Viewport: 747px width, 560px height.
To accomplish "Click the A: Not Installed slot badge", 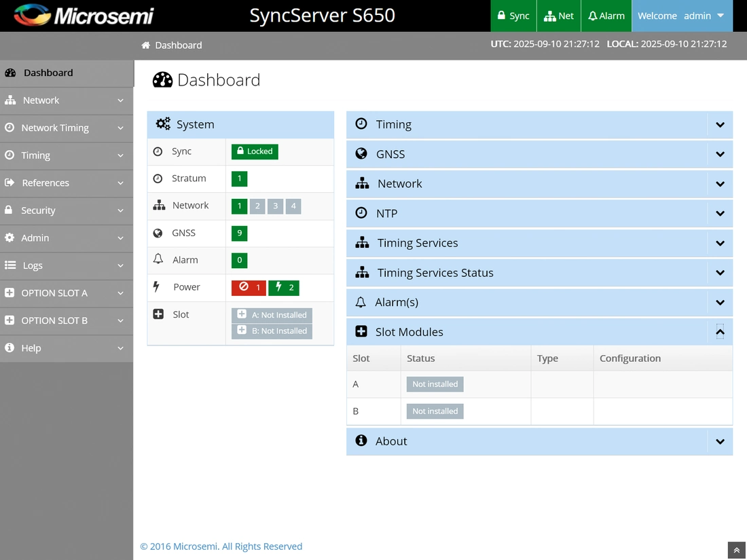I will (272, 315).
